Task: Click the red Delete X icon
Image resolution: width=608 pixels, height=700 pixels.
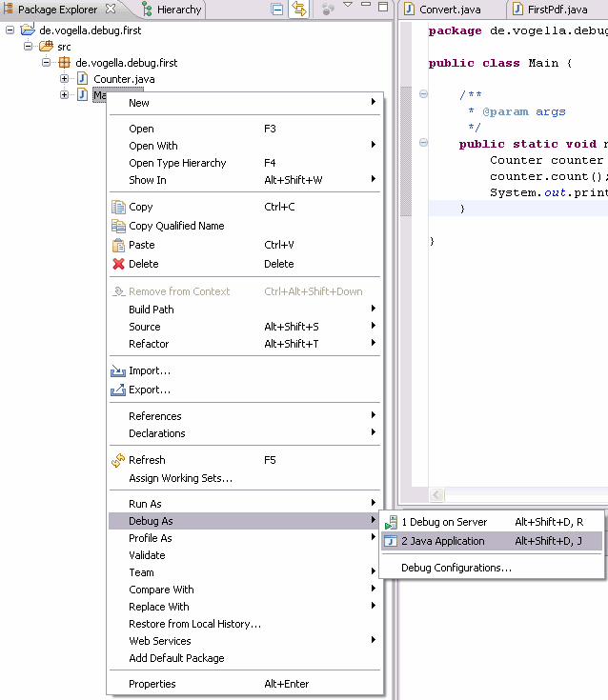Action: coord(118,264)
